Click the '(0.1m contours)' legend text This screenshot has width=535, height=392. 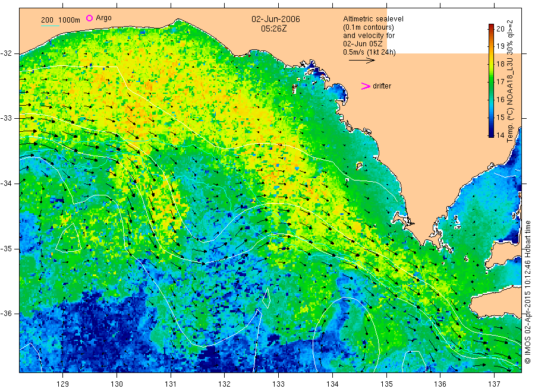click(x=369, y=27)
